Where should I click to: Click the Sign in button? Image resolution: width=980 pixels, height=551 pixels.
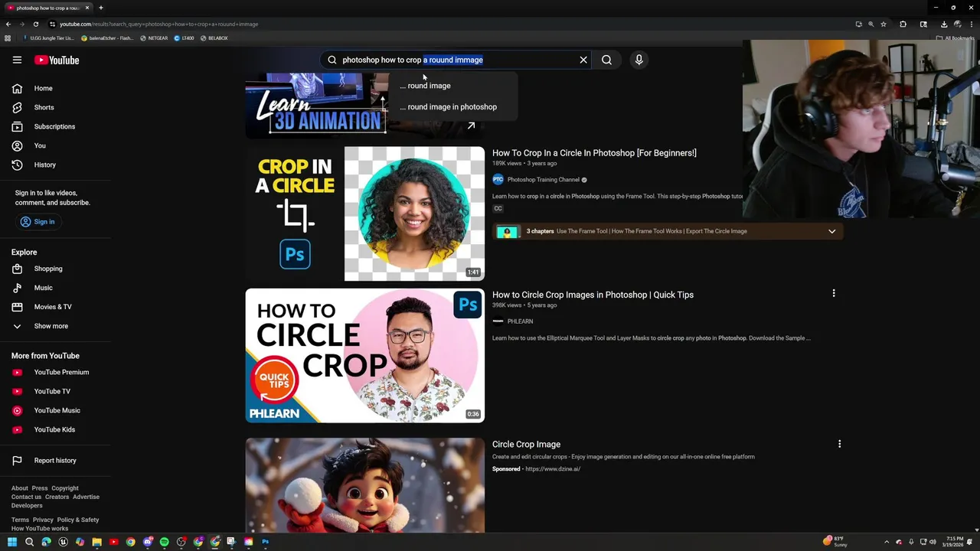click(x=38, y=221)
